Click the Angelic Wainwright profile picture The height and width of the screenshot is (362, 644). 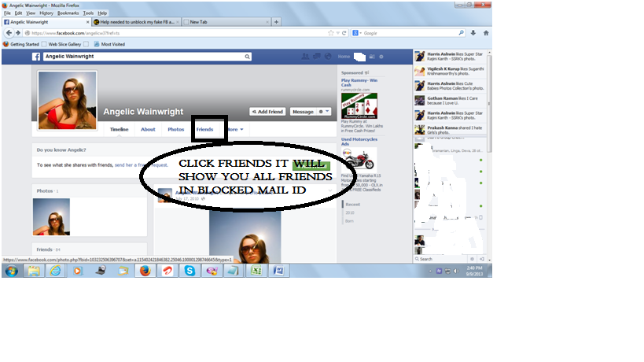[68, 100]
